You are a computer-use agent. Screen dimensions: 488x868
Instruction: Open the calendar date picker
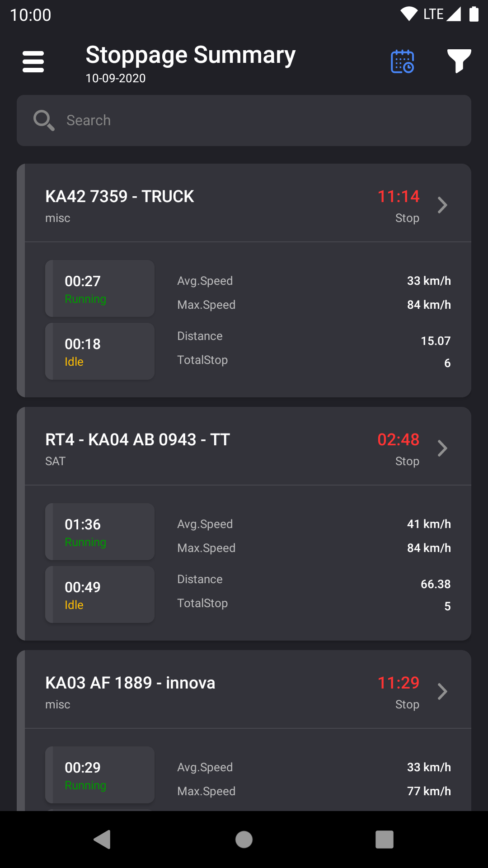[402, 61]
